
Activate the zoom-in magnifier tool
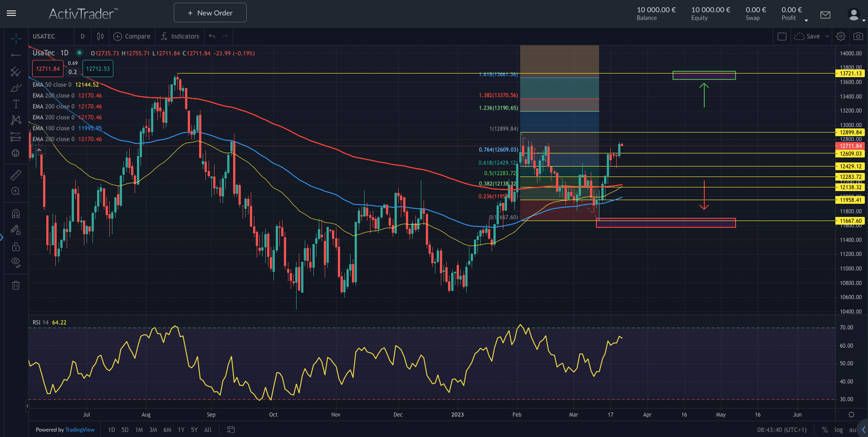click(16, 191)
